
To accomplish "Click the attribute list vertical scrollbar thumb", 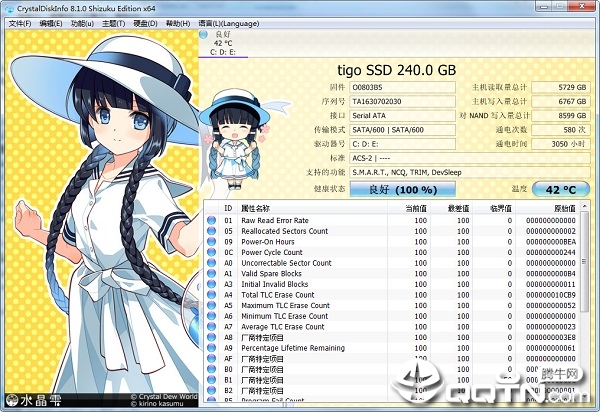I will click(584, 262).
